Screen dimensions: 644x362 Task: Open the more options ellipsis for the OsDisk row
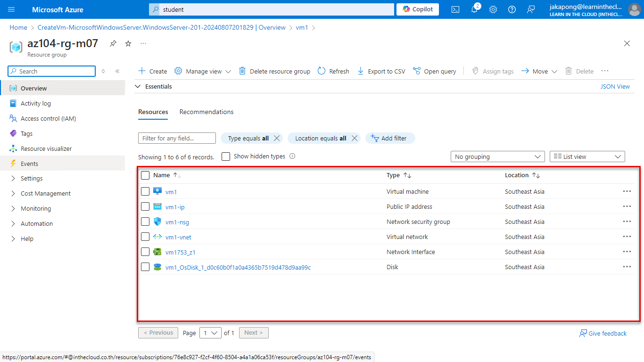627,267
